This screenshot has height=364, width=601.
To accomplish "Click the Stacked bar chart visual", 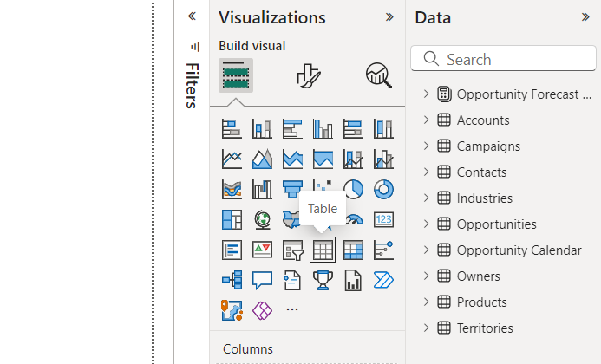I will pyautogui.click(x=232, y=129).
